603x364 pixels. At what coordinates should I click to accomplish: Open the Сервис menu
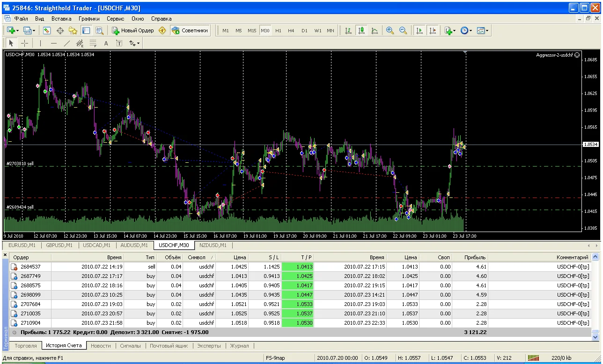115,19
